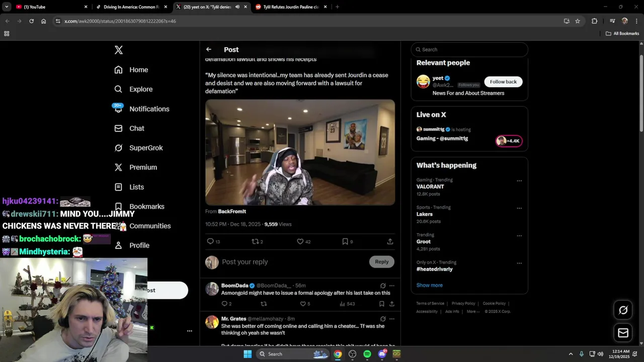Image resolution: width=644 pixels, height=362 pixels.
Task: Open Premium X icon in sidebar
Action: [118, 167]
